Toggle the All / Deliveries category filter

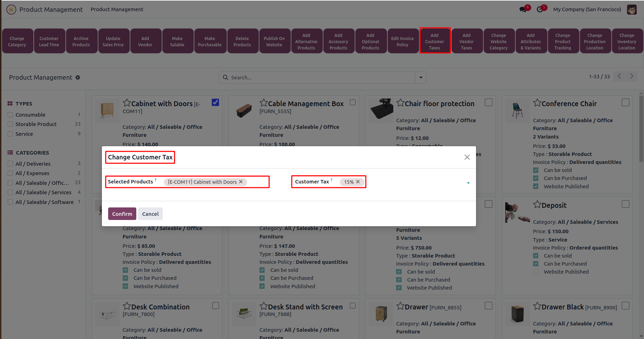10,164
